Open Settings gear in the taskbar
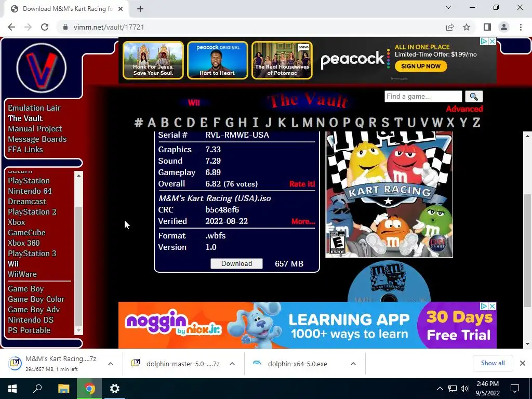Image resolution: width=532 pixels, height=399 pixels. [x=115, y=389]
